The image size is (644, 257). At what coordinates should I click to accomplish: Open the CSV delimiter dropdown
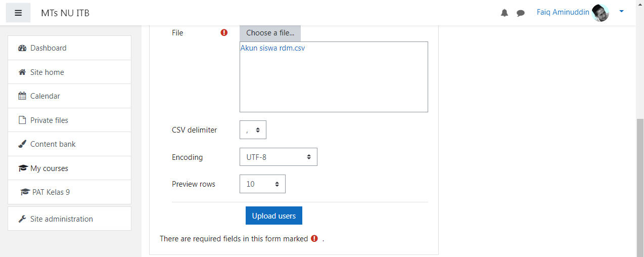[x=253, y=130]
